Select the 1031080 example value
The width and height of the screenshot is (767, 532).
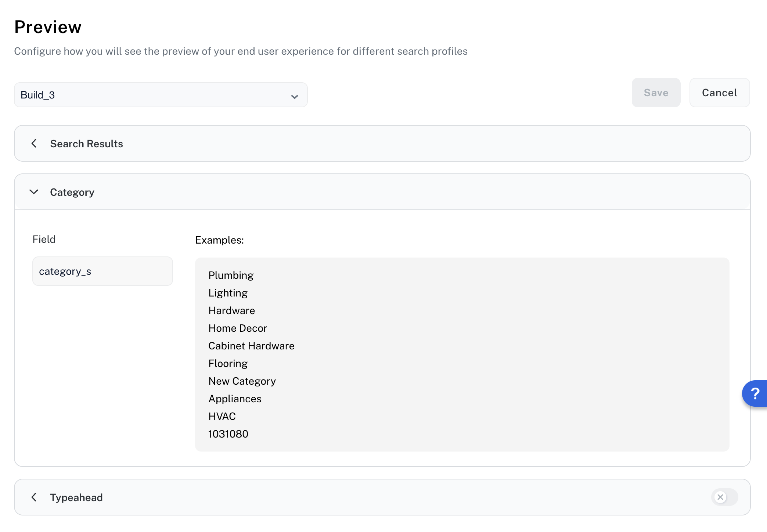tap(228, 434)
